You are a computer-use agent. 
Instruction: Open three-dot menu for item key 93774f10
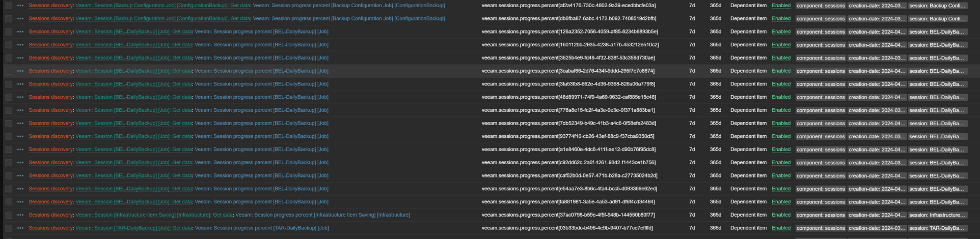[20, 136]
